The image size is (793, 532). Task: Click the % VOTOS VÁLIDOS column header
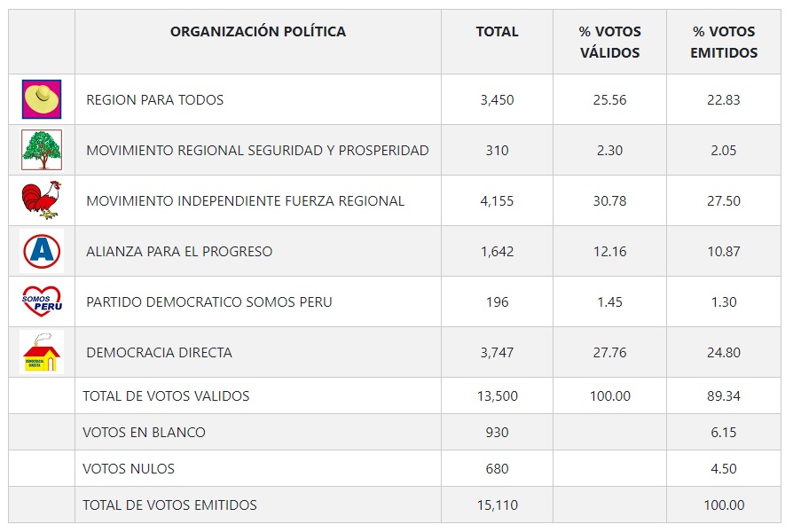609,42
